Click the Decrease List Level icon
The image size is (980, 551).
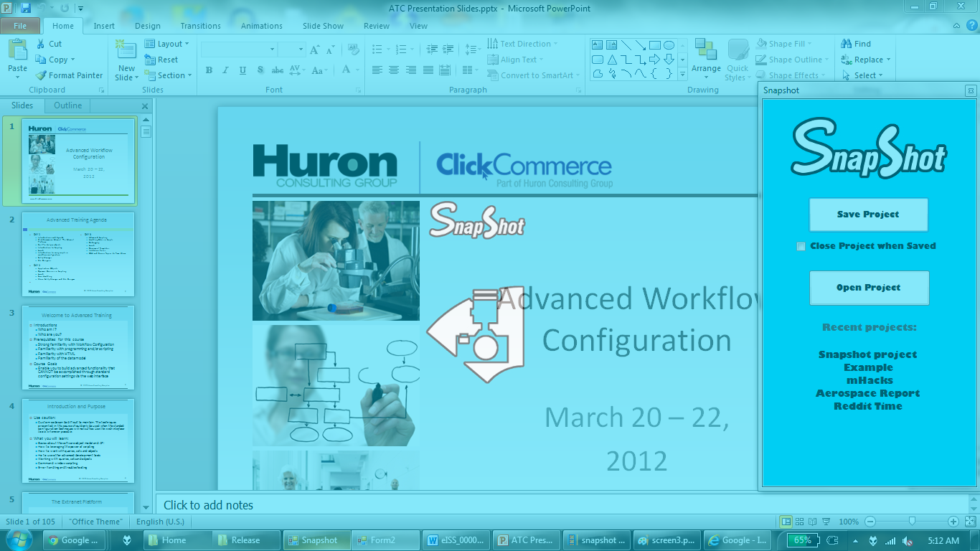pos(432,50)
